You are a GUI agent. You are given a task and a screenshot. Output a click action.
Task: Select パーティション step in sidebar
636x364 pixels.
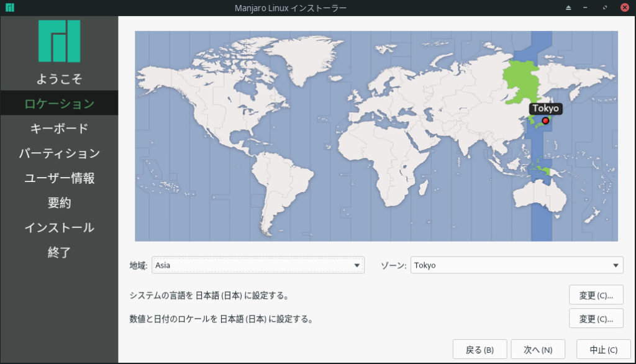(x=59, y=153)
